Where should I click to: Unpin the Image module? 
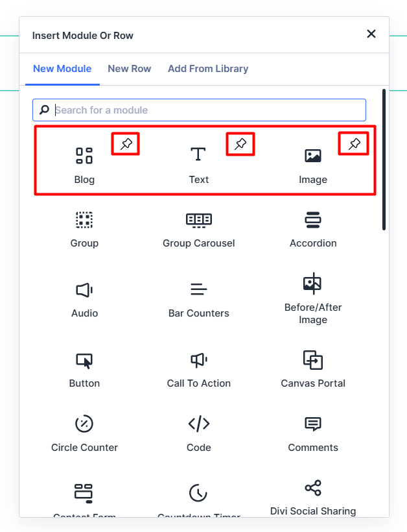coord(354,144)
